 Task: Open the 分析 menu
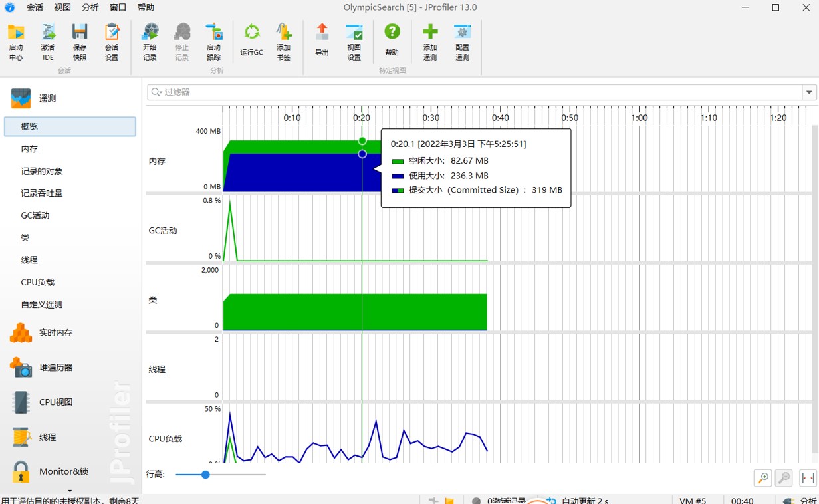[x=90, y=7]
